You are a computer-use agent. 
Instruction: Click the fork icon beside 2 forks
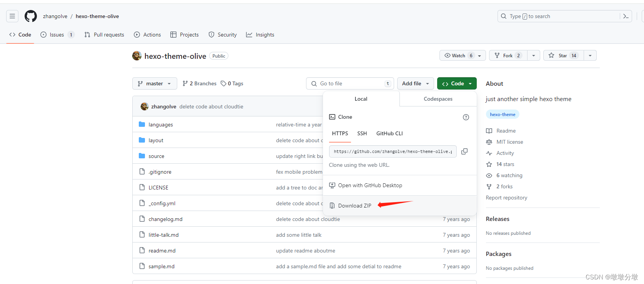click(489, 186)
